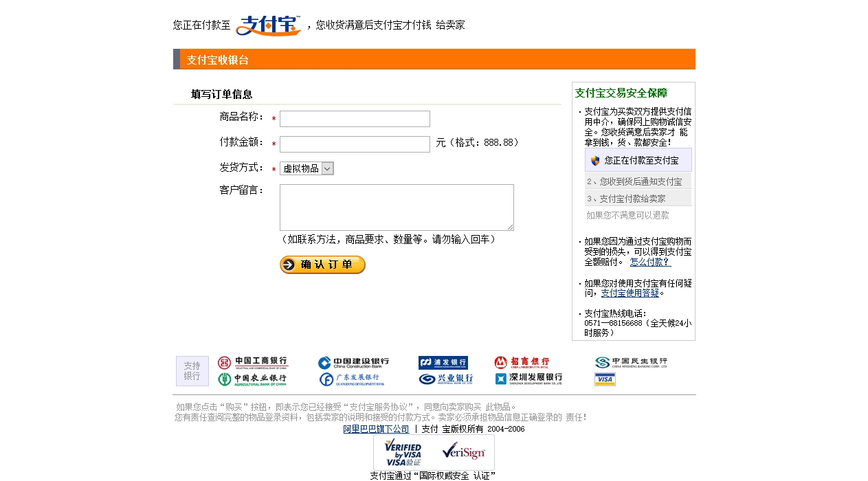Open the 支付宝使用答疑 link
The image size is (868, 481).
(630, 293)
